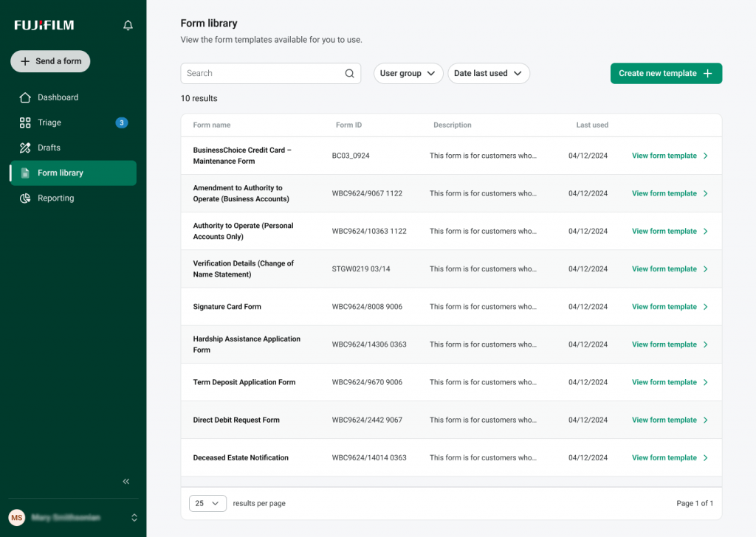Click Create new template
The width and height of the screenshot is (756, 537).
click(666, 73)
